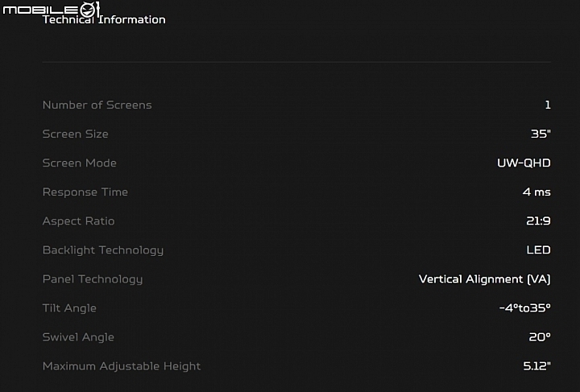Click the Swivel Angle label
Image resolution: width=580 pixels, height=392 pixels.
tap(78, 337)
